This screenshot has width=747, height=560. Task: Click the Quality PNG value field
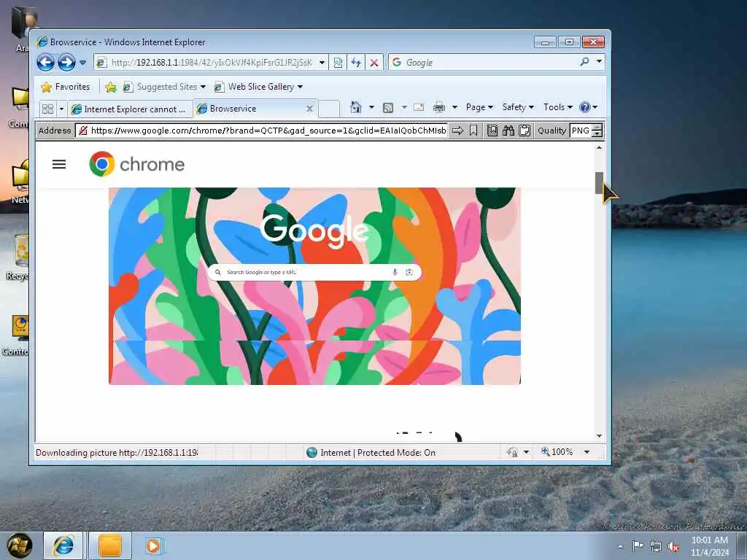click(580, 131)
